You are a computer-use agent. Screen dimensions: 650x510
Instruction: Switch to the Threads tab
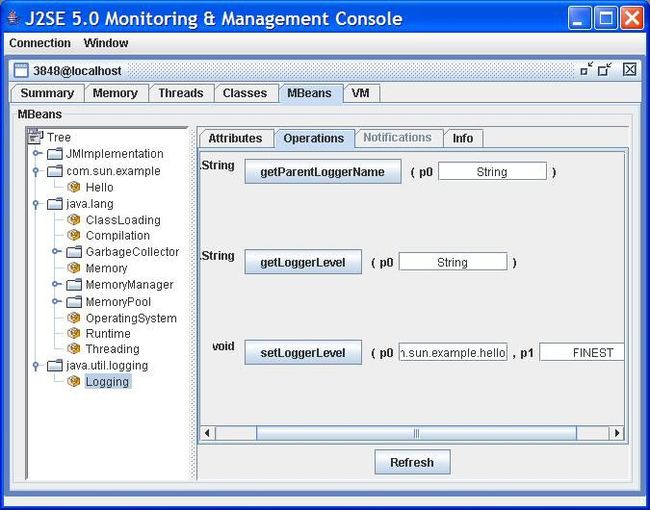[x=181, y=93]
